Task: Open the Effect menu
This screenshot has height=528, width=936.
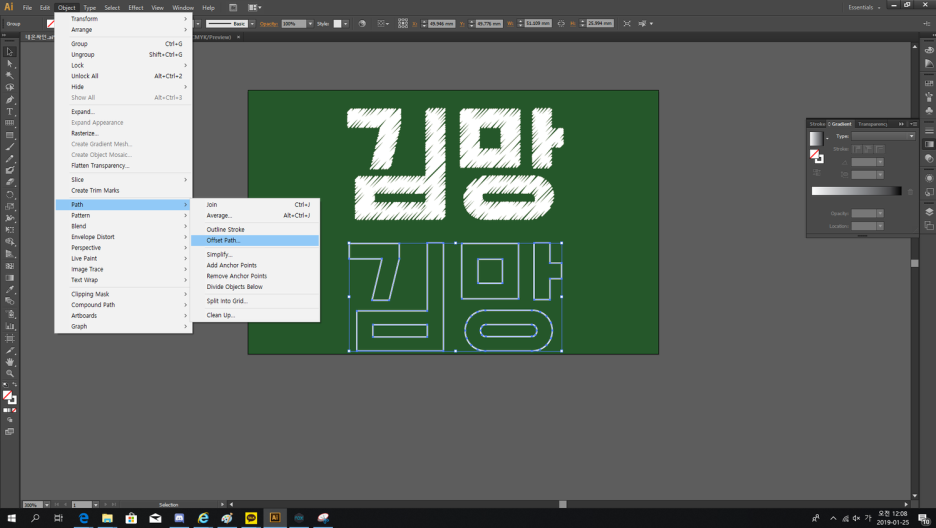Action: coord(135,7)
